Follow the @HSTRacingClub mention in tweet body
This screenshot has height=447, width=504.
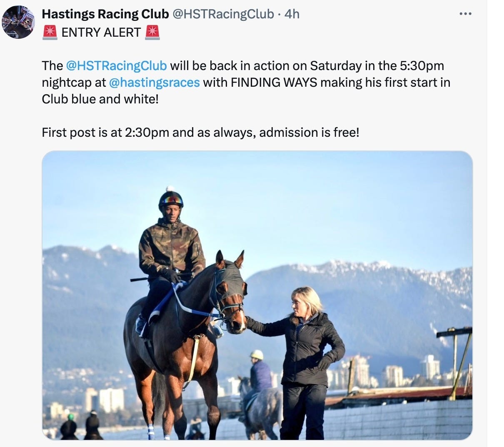click(x=116, y=66)
